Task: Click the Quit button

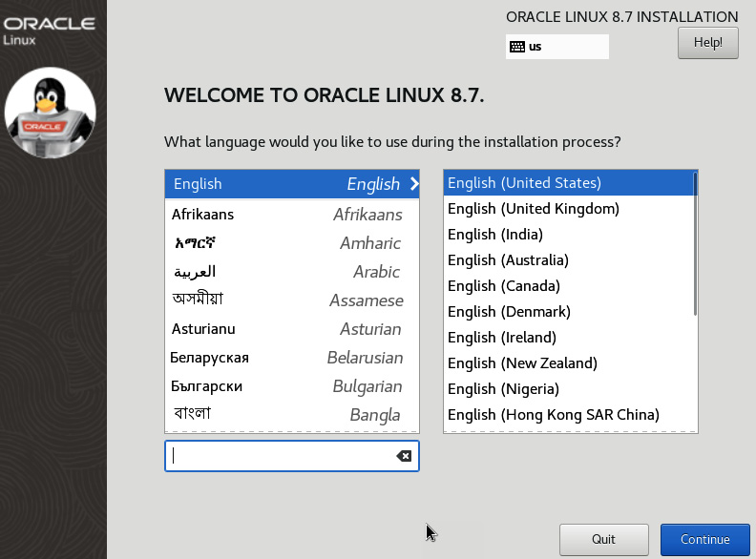Action: pos(603,539)
